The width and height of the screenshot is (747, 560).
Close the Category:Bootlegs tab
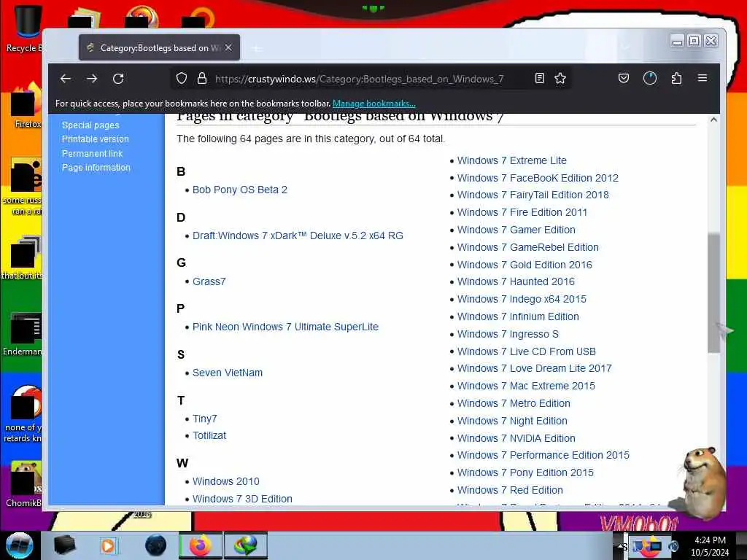click(228, 47)
